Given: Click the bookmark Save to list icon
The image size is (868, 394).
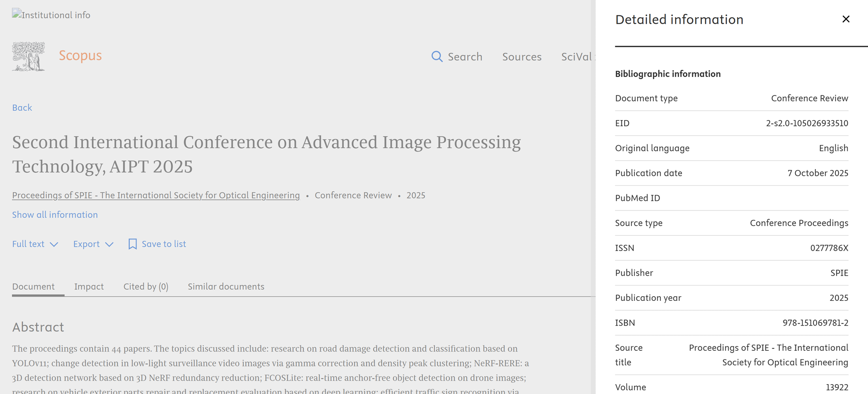Looking at the screenshot, I should click(x=133, y=244).
